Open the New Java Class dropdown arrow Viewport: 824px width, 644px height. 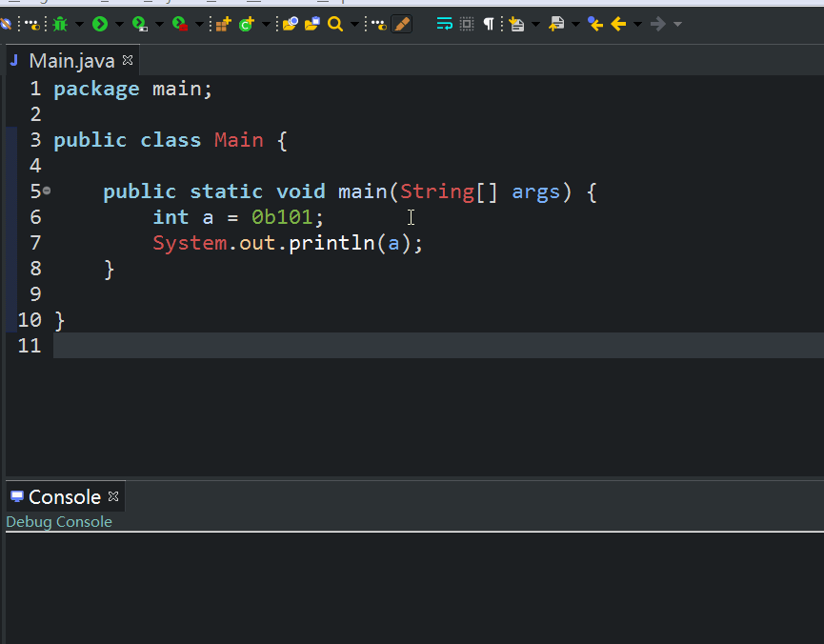pos(266,24)
